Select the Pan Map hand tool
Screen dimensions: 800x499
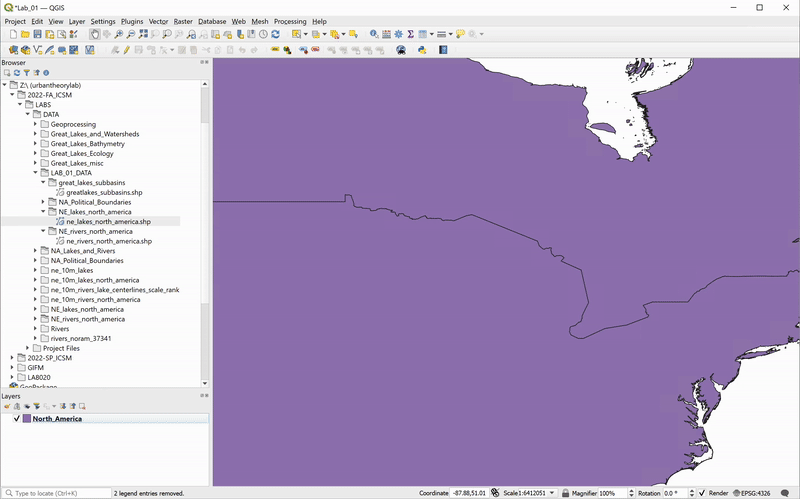(94, 34)
